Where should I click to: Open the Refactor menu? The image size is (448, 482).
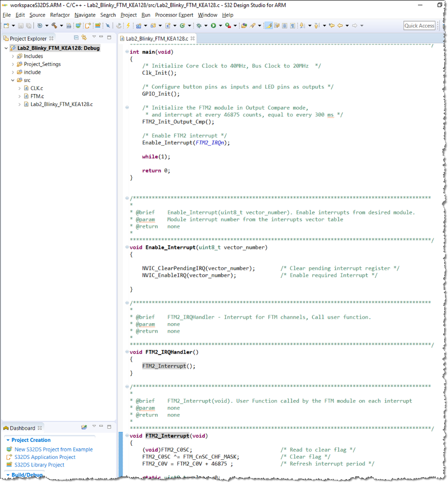(x=60, y=15)
